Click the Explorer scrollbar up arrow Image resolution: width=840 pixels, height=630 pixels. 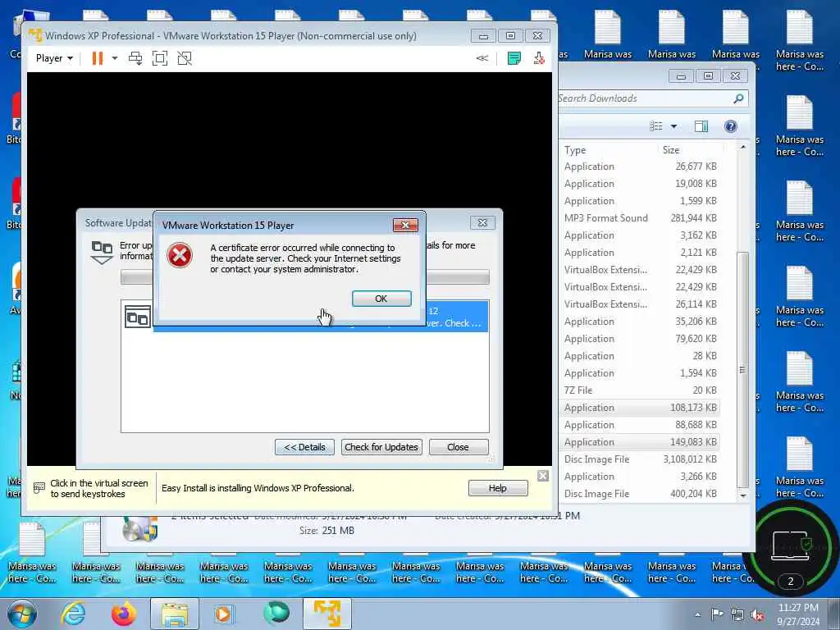(742, 147)
